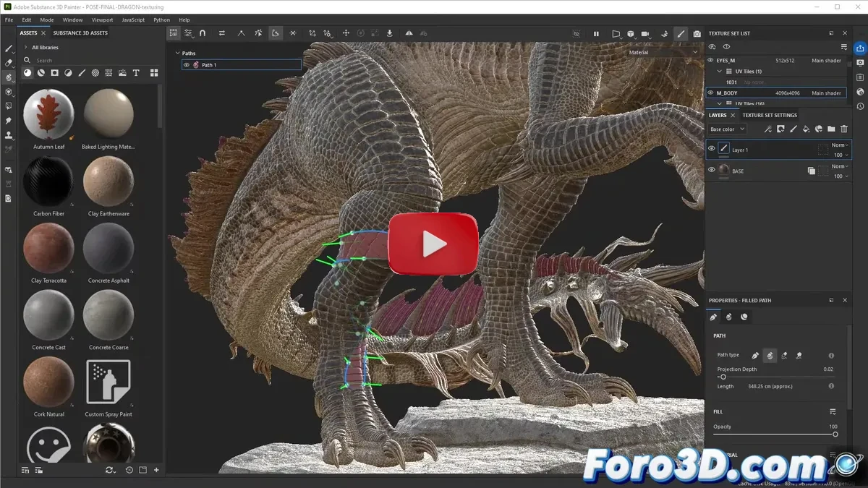
Task: Expand All libraries in Assets panel
Action: click(x=26, y=48)
